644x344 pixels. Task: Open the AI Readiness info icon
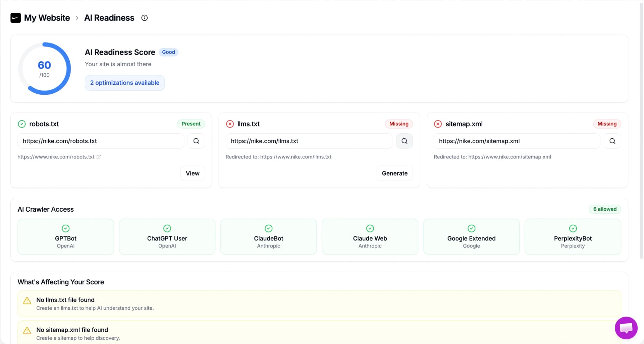[x=144, y=18]
